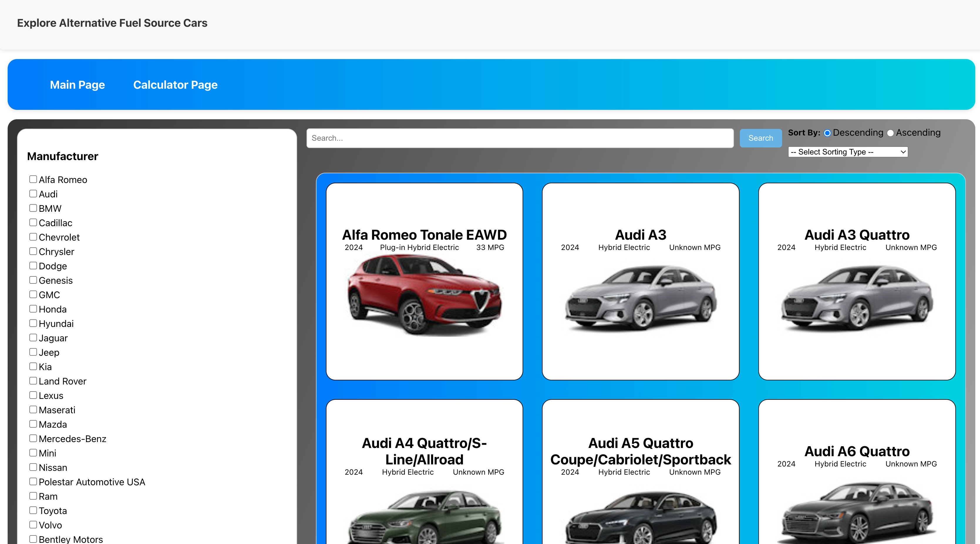
Task: Tick the Honda checkbox
Action: [33, 309]
